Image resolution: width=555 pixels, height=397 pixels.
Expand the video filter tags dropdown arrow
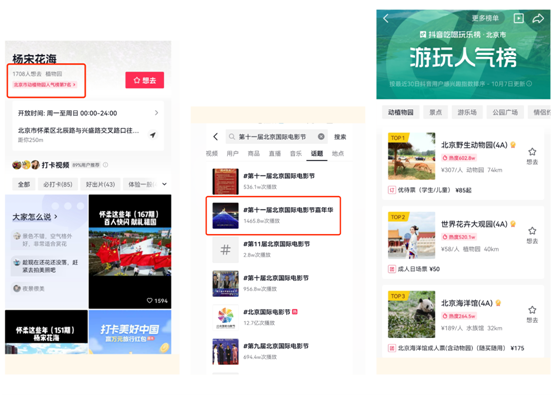coord(164,184)
